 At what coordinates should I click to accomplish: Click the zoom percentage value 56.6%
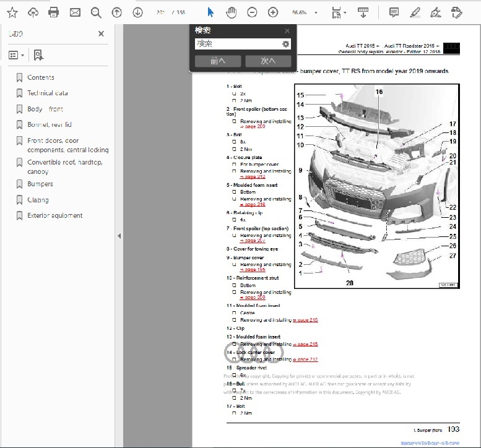coord(299,12)
